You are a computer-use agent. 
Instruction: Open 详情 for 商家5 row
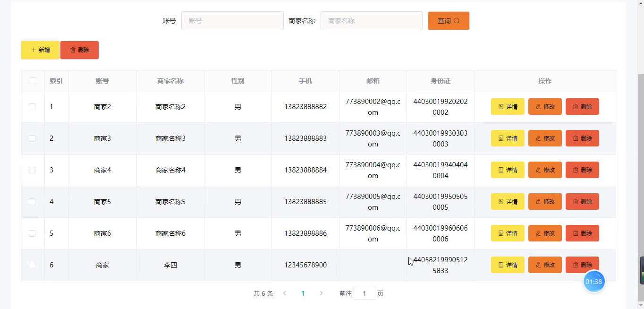click(508, 202)
